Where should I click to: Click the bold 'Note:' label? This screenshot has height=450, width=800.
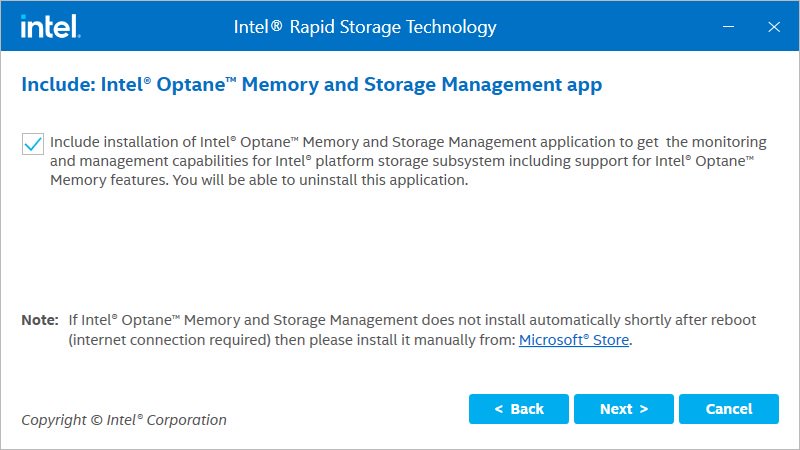tap(40, 320)
